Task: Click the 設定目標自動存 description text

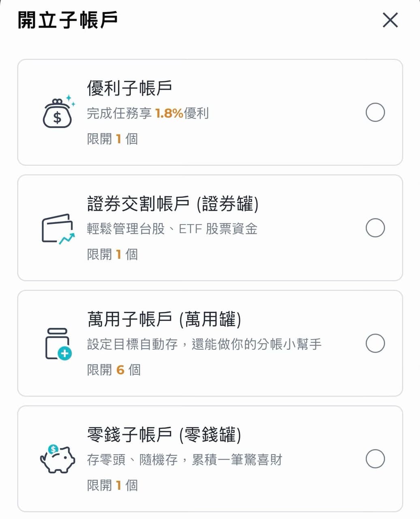Action: pyautogui.click(x=133, y=344)
